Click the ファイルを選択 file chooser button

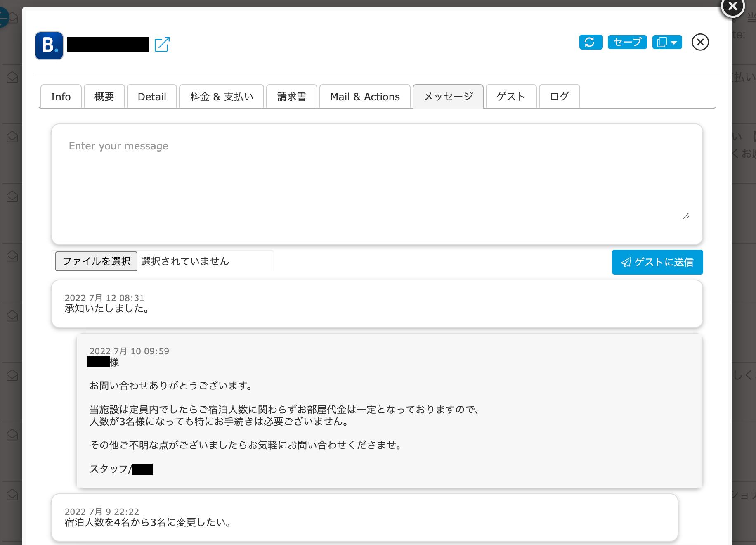tap(97, 261)
